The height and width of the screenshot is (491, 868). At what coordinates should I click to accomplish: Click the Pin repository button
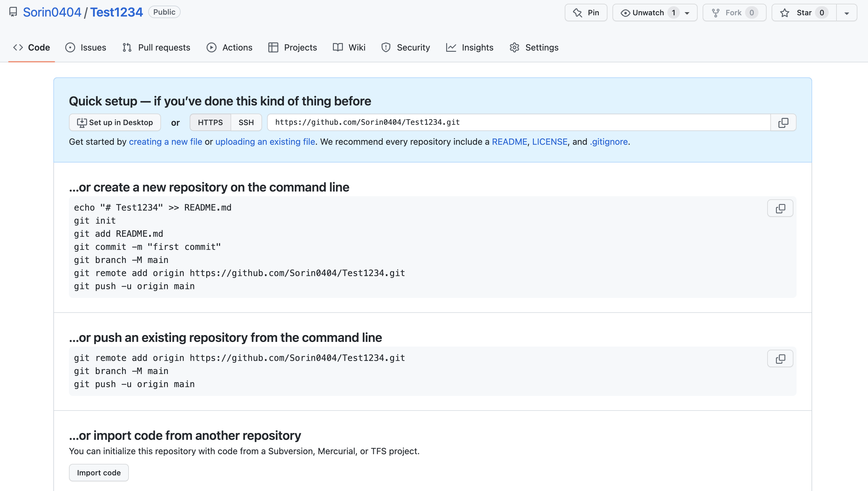click(x=586, y=13)
